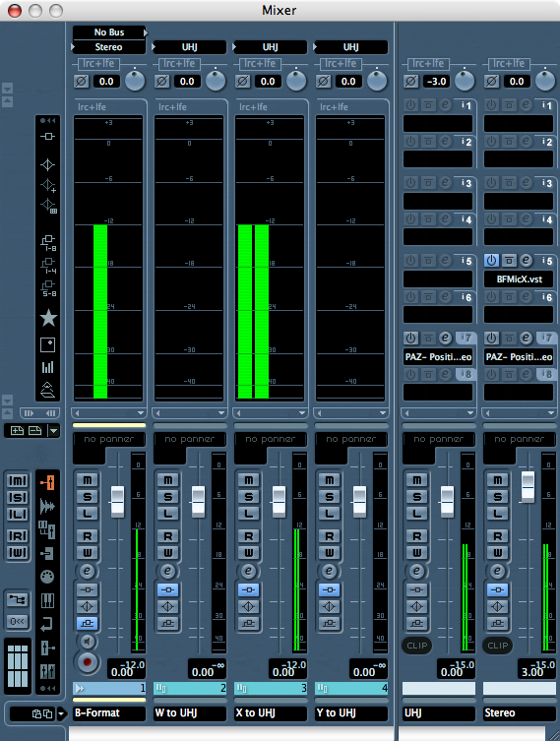Toggle power for BFMicX.vst insert
This screenshot has height=741, width=560.
click(x=491, y=260)
